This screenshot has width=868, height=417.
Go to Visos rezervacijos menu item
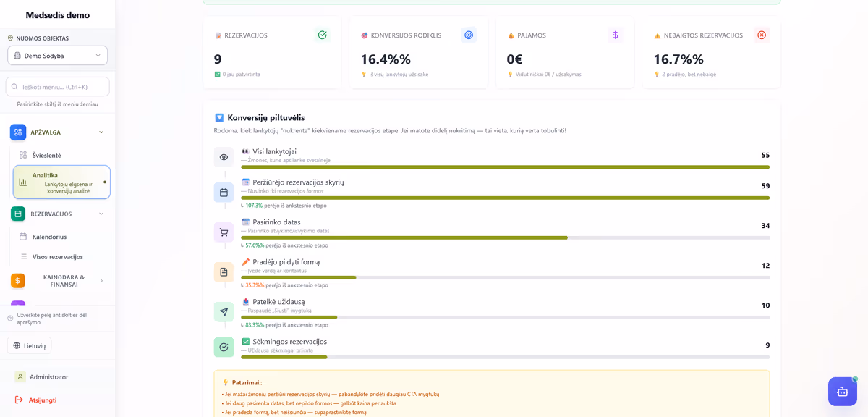click(x=57, y=256)
